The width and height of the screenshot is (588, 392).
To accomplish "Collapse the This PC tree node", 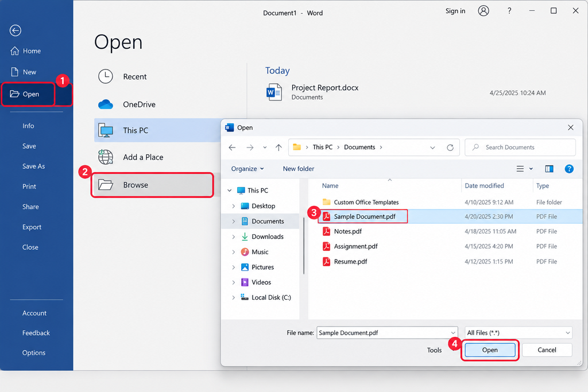I will [x=230, y=191].
